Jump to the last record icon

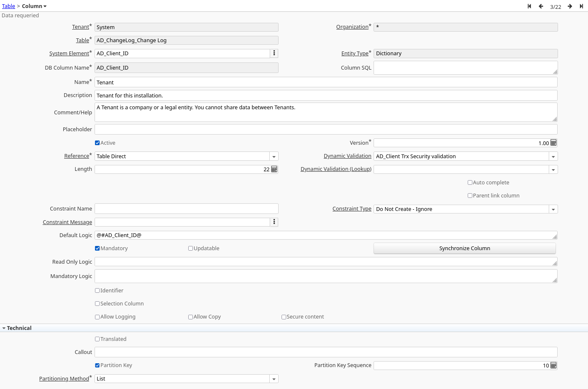581,6
